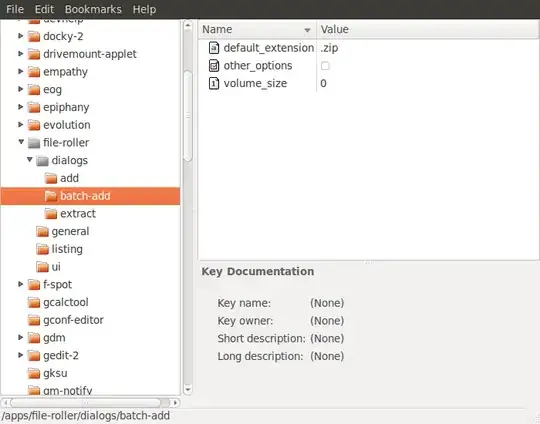540x424 pixels.
Task: Expand the gdm tree node
Action: [20, 337]
